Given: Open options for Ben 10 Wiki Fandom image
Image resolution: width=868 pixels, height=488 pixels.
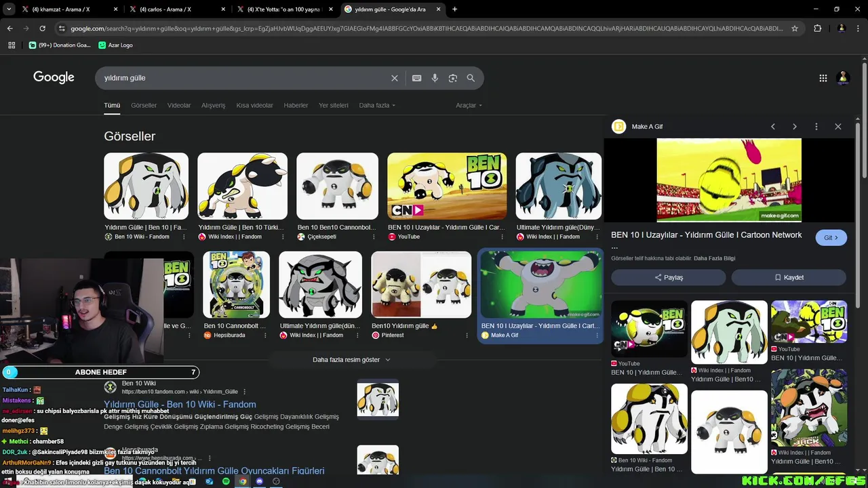Looking at the screenshot, I should click(x=184, y=237).
